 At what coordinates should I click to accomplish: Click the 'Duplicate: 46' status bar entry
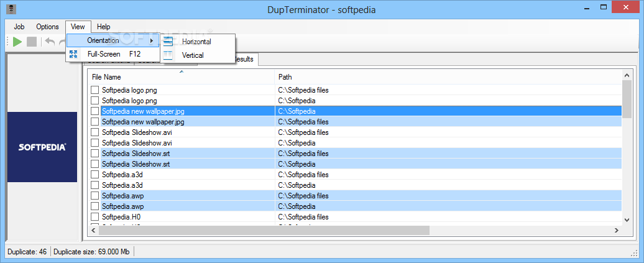coord(27,251)
